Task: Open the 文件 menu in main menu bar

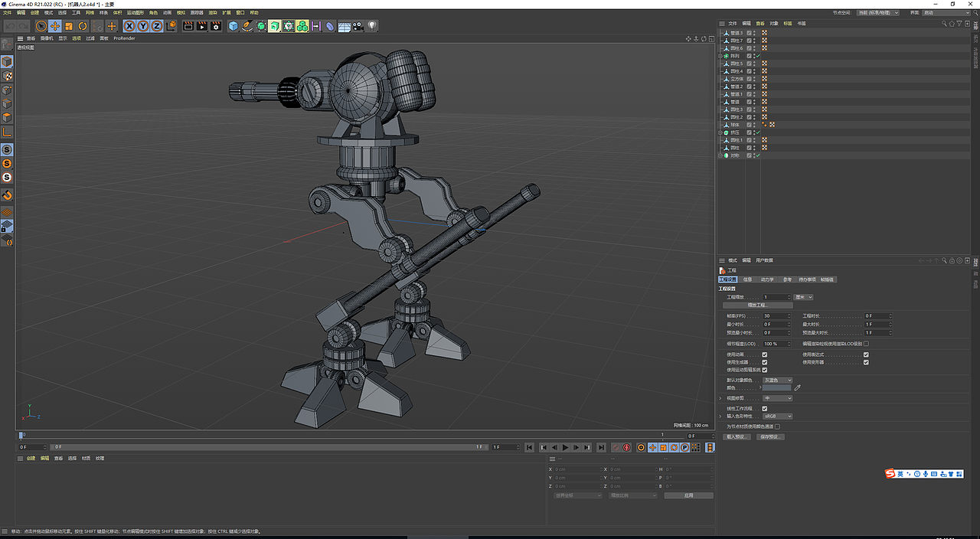Action: [7, 13]
